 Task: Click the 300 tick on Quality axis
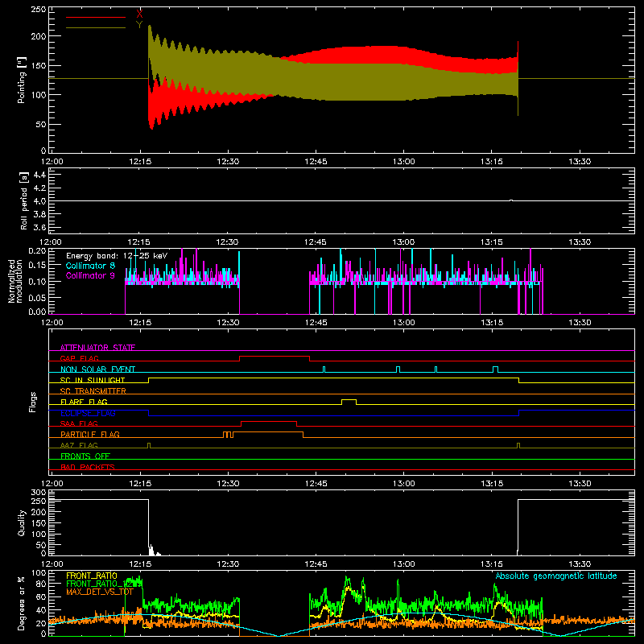point(39,493)
